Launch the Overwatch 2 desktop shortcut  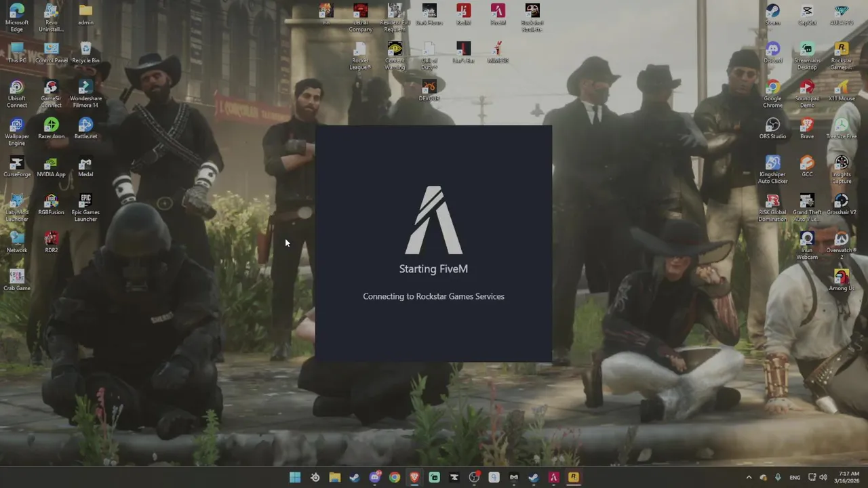coord(842,245)
